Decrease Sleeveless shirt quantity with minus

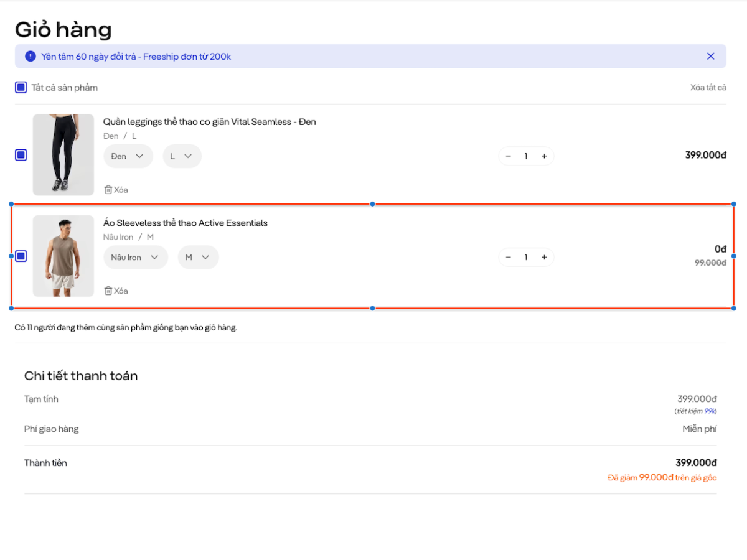[x=508, y=258]
